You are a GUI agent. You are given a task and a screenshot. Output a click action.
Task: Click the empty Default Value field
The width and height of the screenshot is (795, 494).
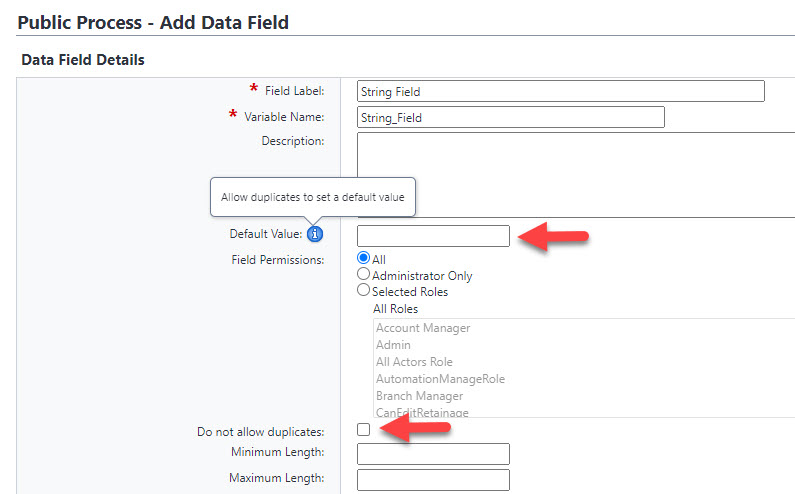(433, 236)
